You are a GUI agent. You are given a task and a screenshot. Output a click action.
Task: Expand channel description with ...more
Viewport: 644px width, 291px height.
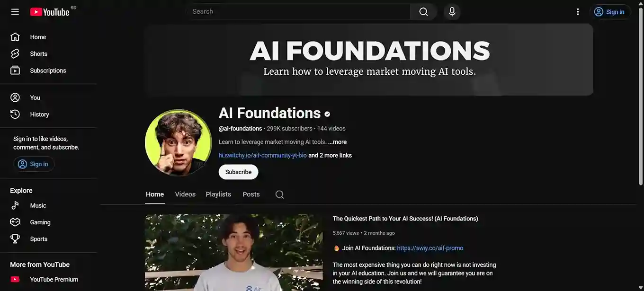pyautogui.click(x=337, y=142)
